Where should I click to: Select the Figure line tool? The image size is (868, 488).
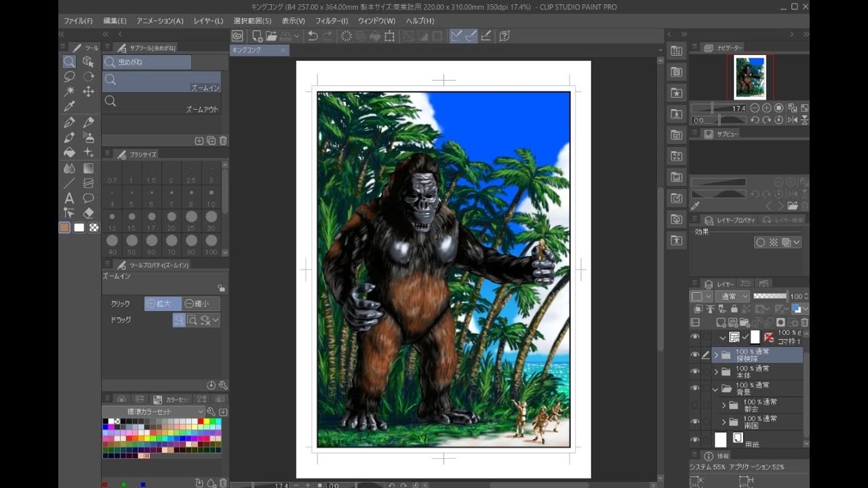click(x=69, y=183)
